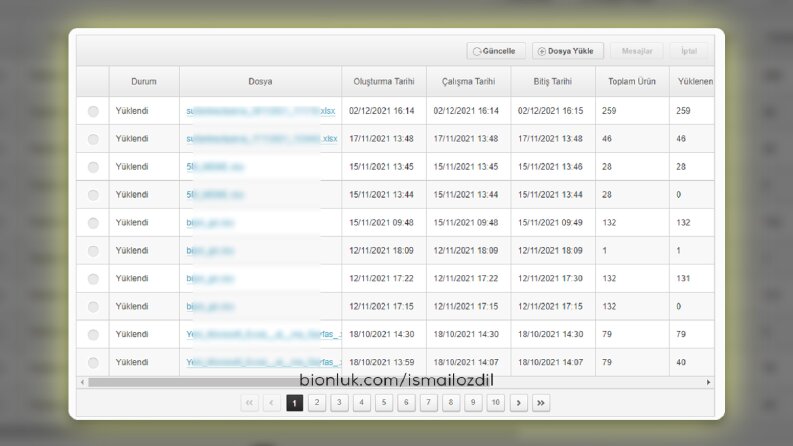Click horizontal scrollbar right arrow
793x446 pixels.
point(709,382)
